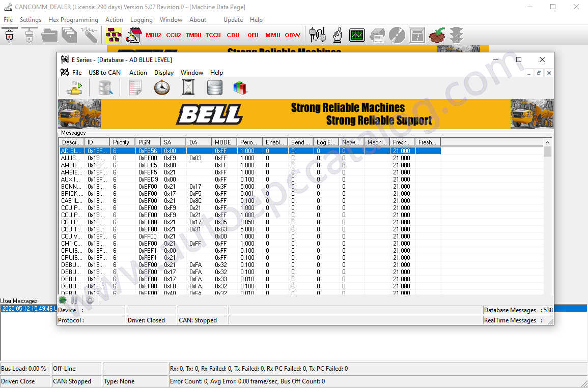Click the grayed help page icon
The height and width of the screenshot is (388, 588).
(416, 35)
